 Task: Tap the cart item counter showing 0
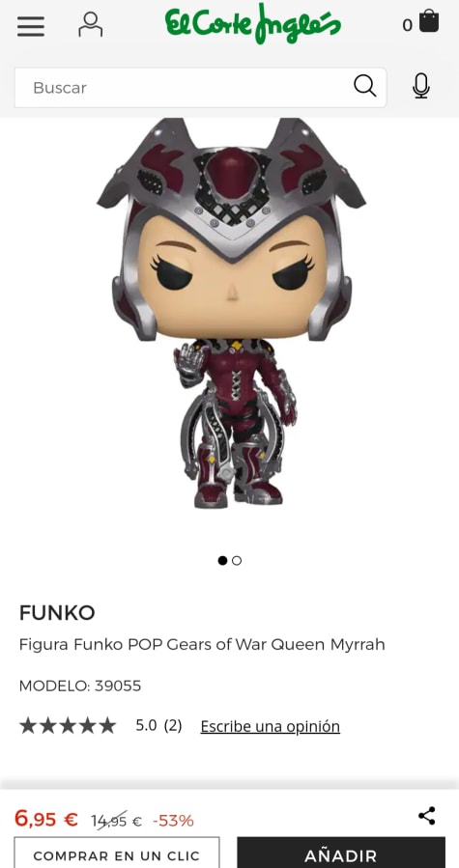(408, 25)
